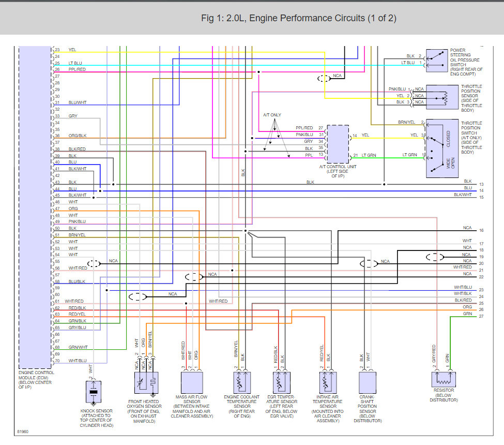Select the EGR temperature sensor symbol
The image size is (504, 445).
click(282, 382)
